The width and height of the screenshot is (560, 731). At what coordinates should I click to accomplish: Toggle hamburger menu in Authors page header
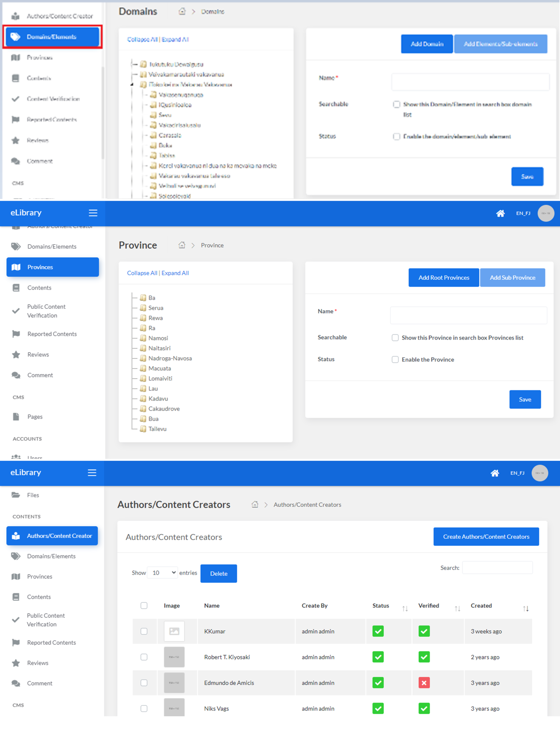pos(92,473)
